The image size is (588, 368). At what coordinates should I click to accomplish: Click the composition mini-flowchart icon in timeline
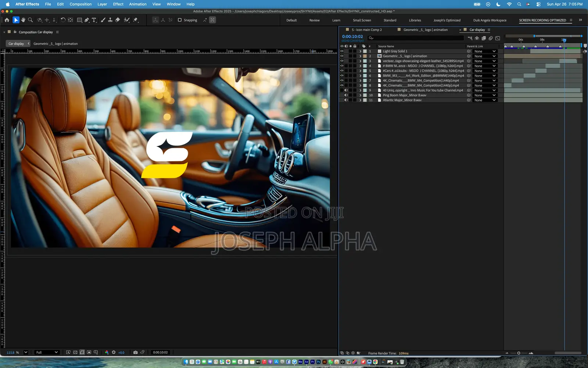pos(470,38)
